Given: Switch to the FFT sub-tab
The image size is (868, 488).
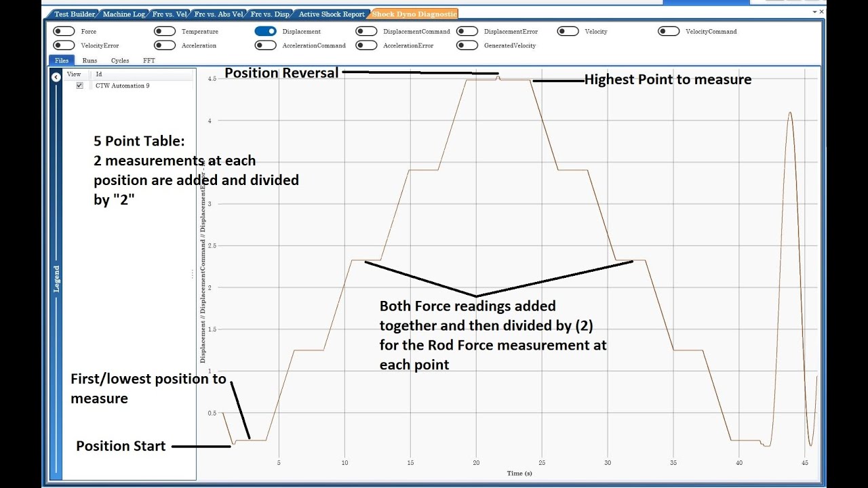Looking at the screenshot, I should (149, 60).
